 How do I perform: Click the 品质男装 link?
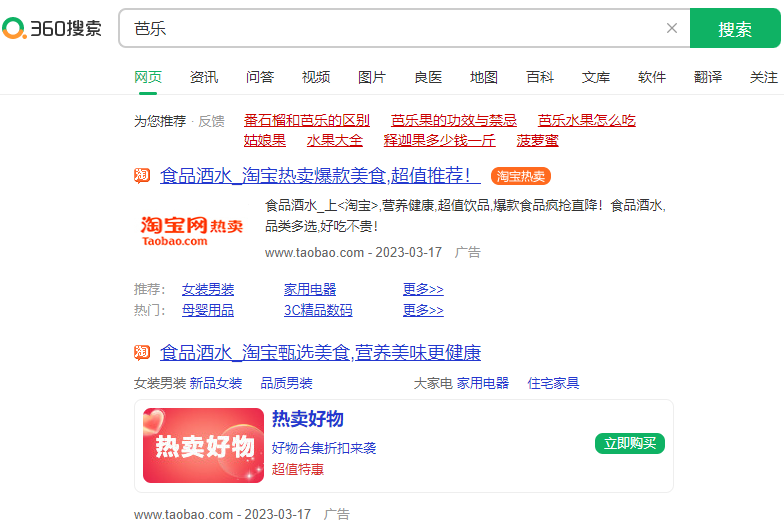[x=286, y=384]
